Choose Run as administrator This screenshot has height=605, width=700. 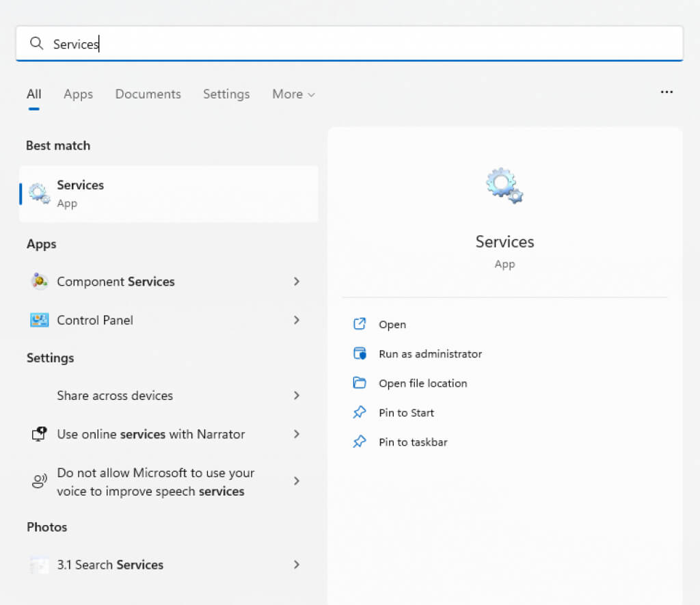tap(430, 354)
